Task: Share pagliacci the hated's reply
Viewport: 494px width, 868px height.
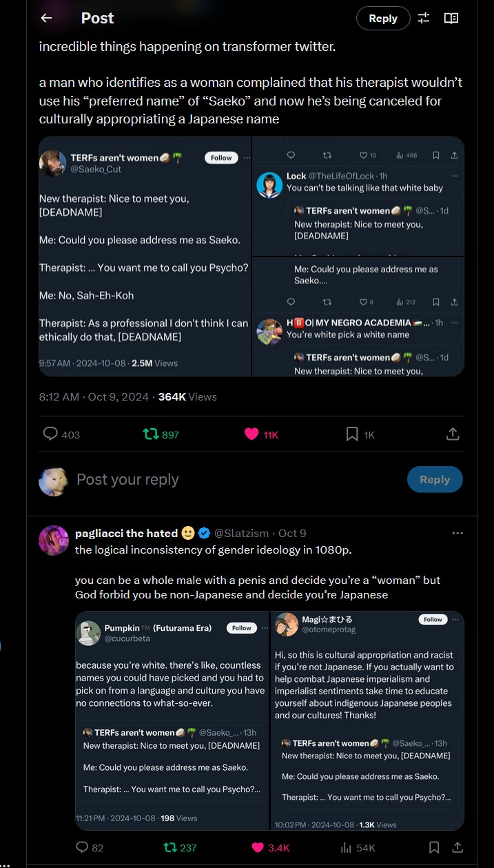Action: 457,847
